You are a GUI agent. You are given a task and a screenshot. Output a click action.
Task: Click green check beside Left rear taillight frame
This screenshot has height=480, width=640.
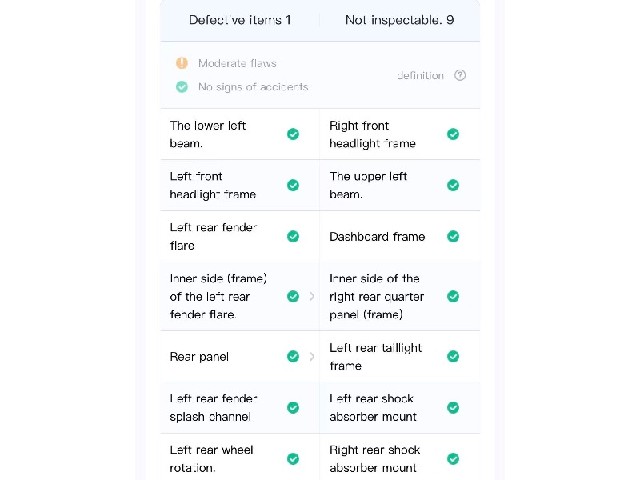click(453, 356)
